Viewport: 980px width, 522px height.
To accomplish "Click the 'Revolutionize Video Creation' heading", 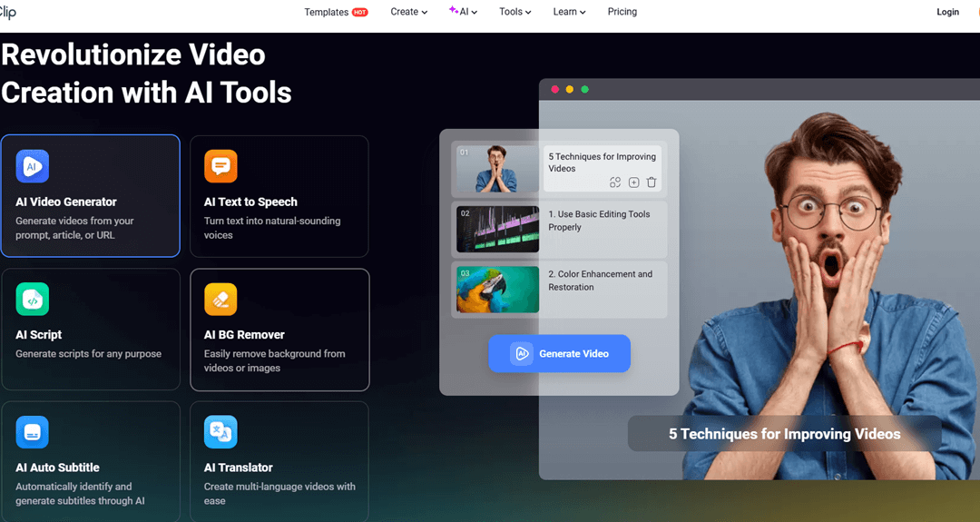I will (x=146, y=74).
